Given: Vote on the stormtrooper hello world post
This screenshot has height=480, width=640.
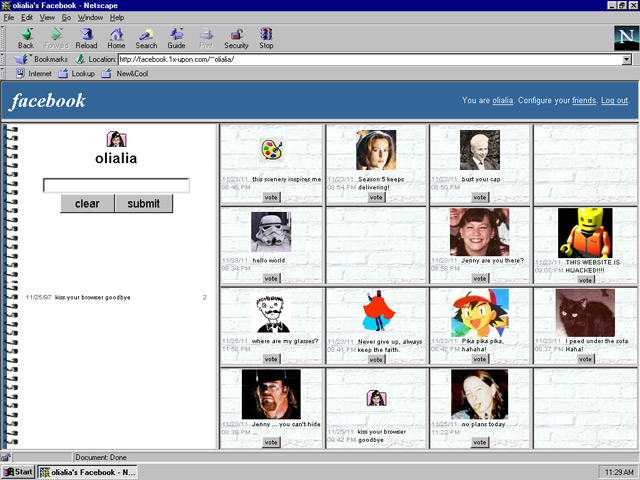Looking at the screenshot, I should pyautogui.click(x=272, y=278).
